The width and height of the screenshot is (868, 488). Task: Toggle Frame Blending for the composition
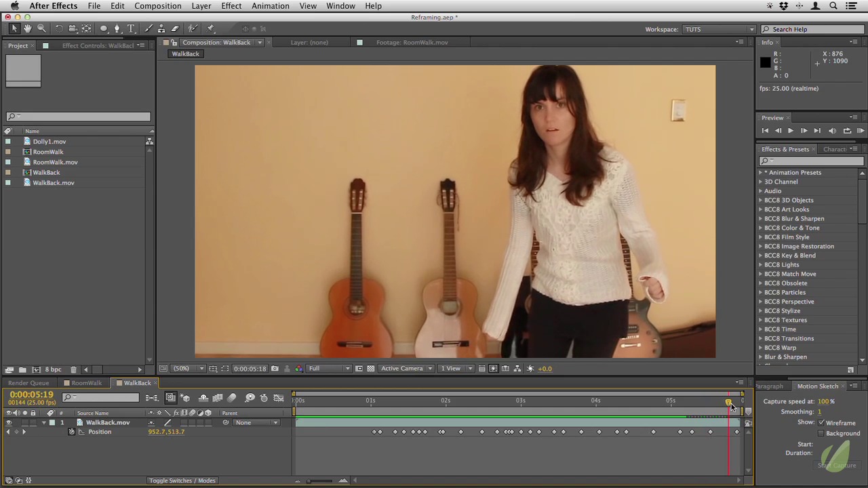tap(218, 398)
